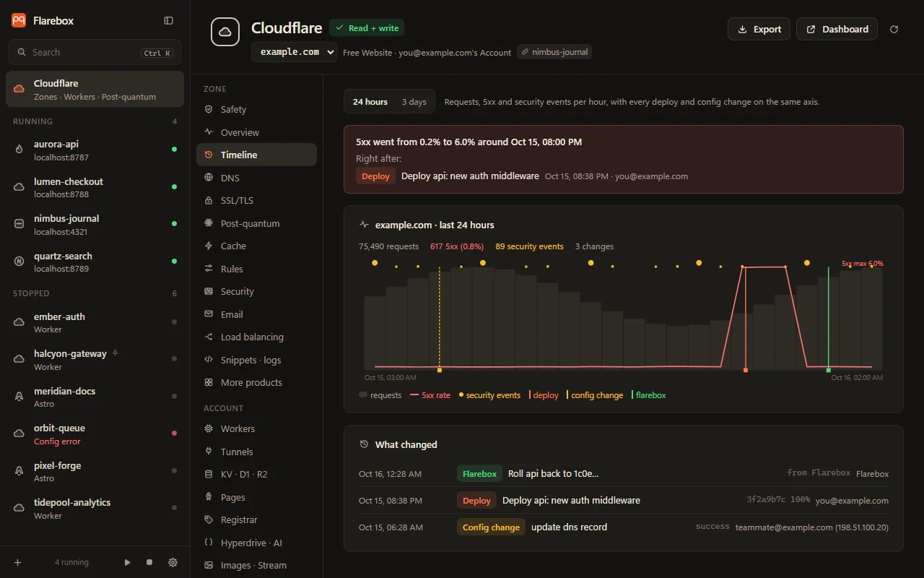The width and height of the screenshot is (924, 578).
Task: Click the Rules sliders icon
Action: [209, 269]
